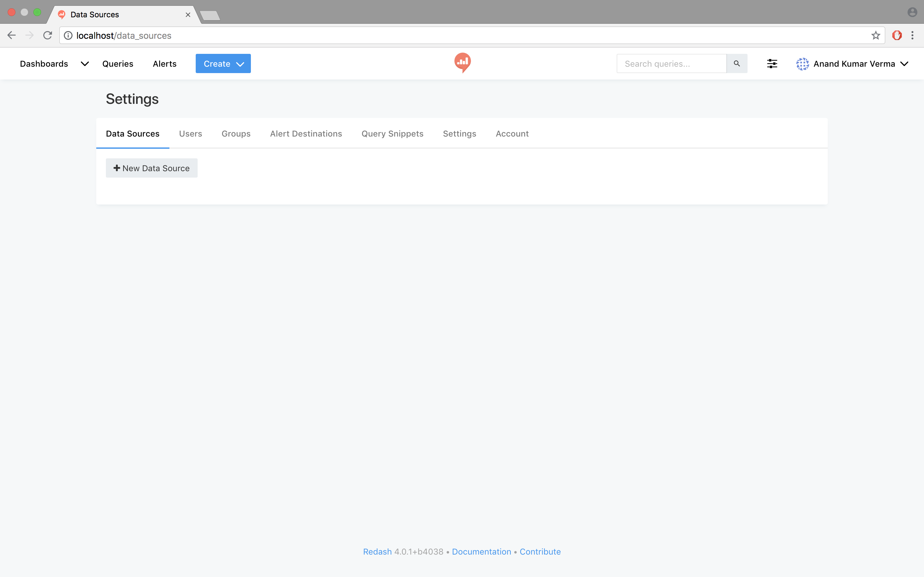Click the Redash logo
Image resolution: width=924 pixels, height=577 pixels.
(462, 63)
